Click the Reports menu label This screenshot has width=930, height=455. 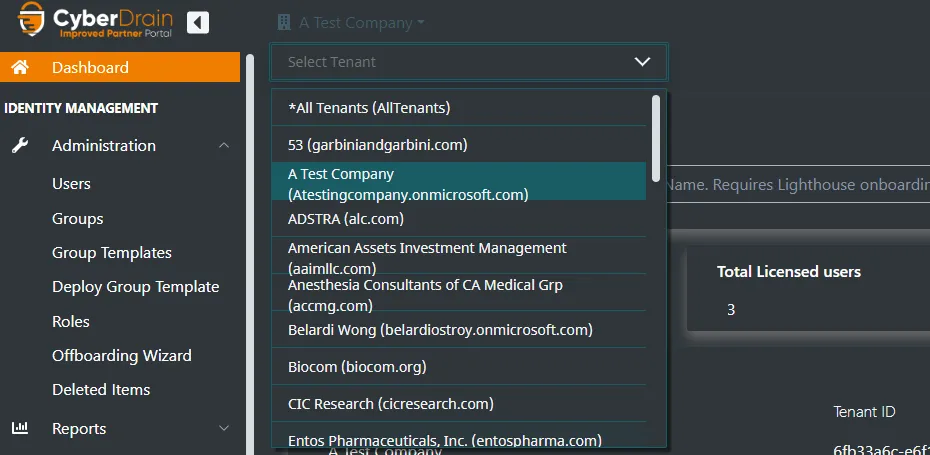(x=79, y=428)
